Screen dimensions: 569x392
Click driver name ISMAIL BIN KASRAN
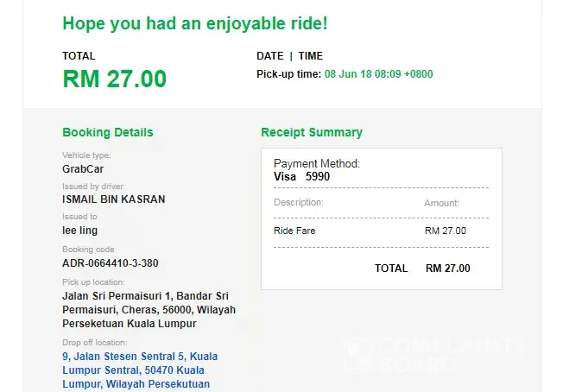[x=114, y=199]
